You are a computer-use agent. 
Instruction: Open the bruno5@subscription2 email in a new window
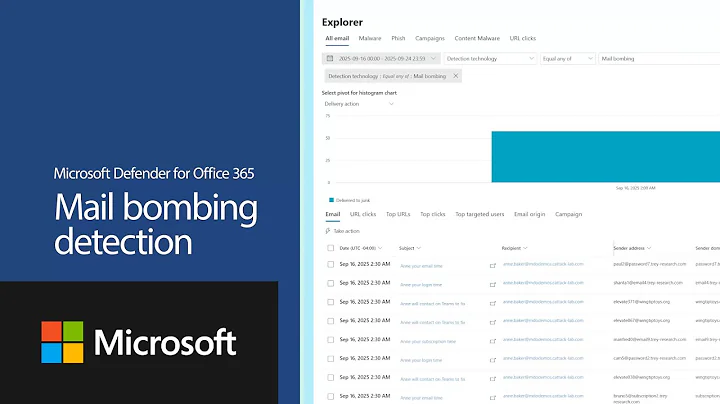click(493, 398)
